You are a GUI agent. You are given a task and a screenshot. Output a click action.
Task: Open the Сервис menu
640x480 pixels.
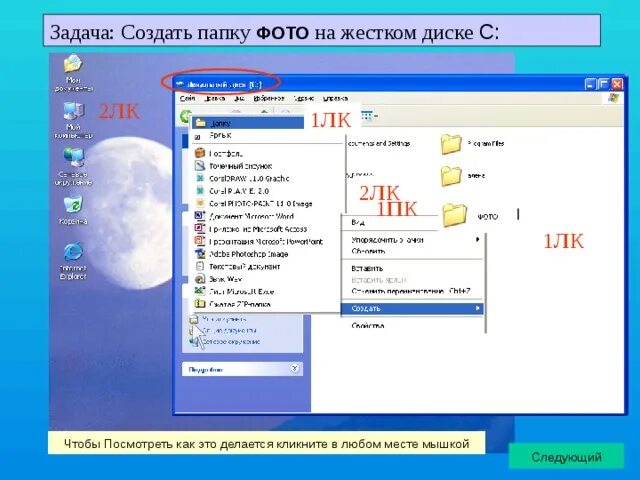click(x=304, y=98)
